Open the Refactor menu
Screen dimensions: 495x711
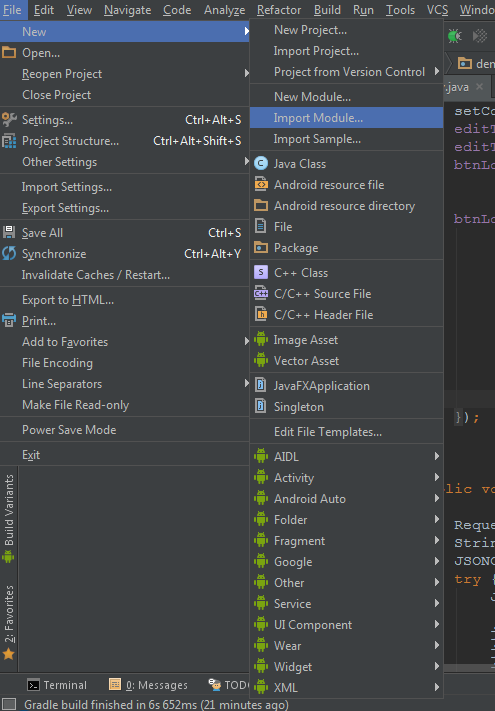279,10
